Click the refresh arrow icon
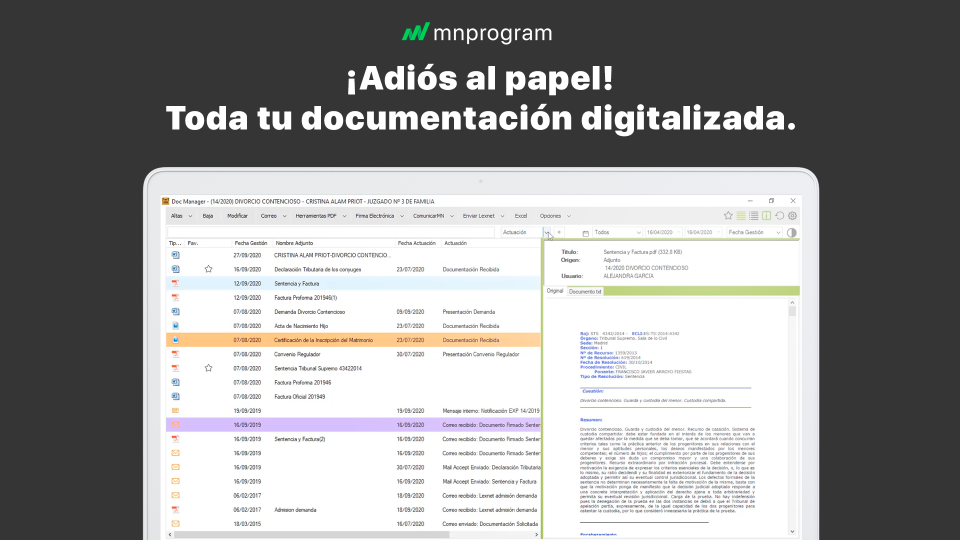The image size is (960, 540). [779, 216]
